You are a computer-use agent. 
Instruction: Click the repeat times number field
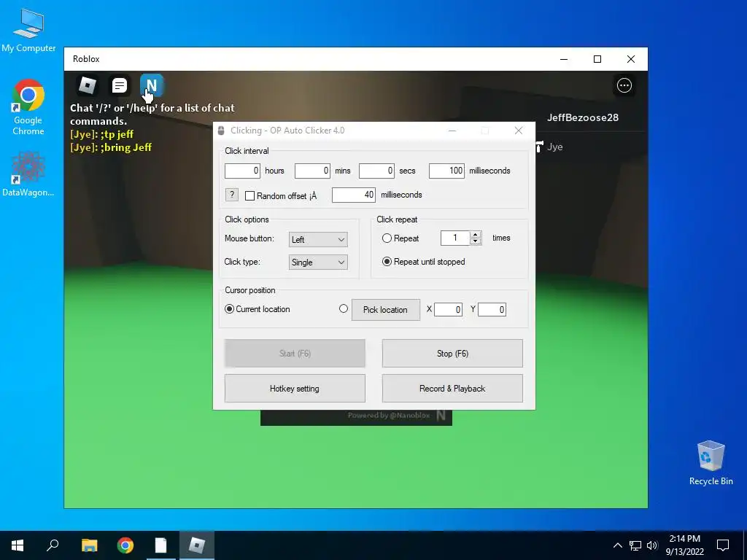[455, 238]
